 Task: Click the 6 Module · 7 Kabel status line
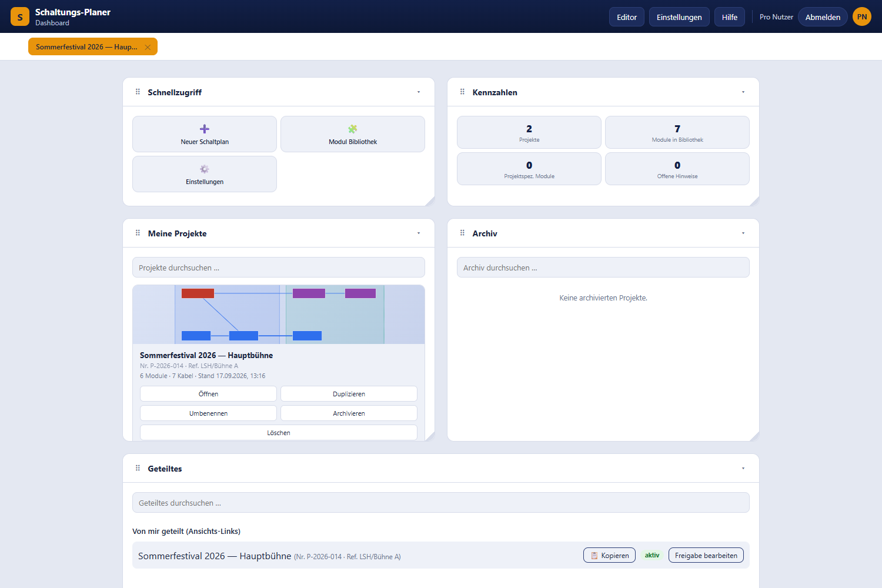coord(202,376)
